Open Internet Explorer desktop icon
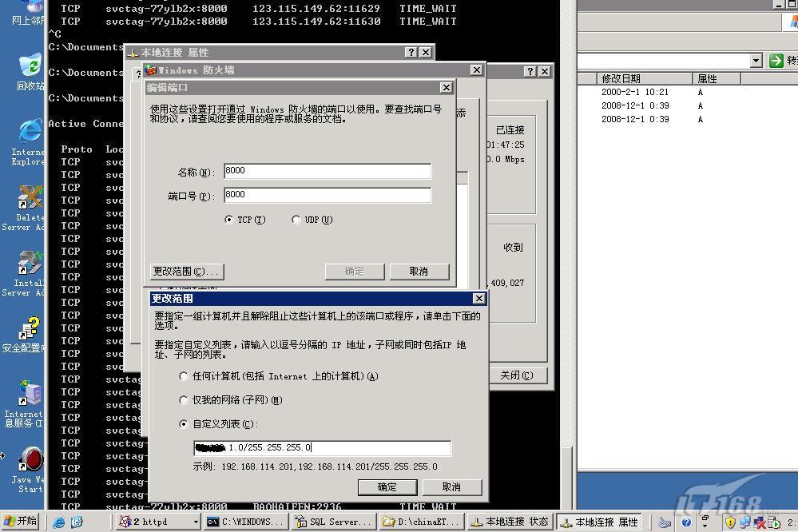The width and height of the screenshot is (798, 532). [x=29, y=133]
